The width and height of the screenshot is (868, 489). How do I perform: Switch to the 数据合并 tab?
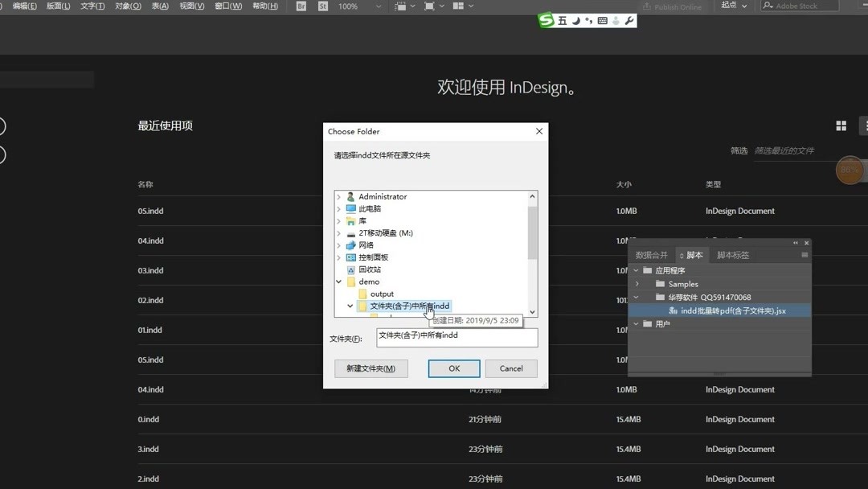[653, 254]
